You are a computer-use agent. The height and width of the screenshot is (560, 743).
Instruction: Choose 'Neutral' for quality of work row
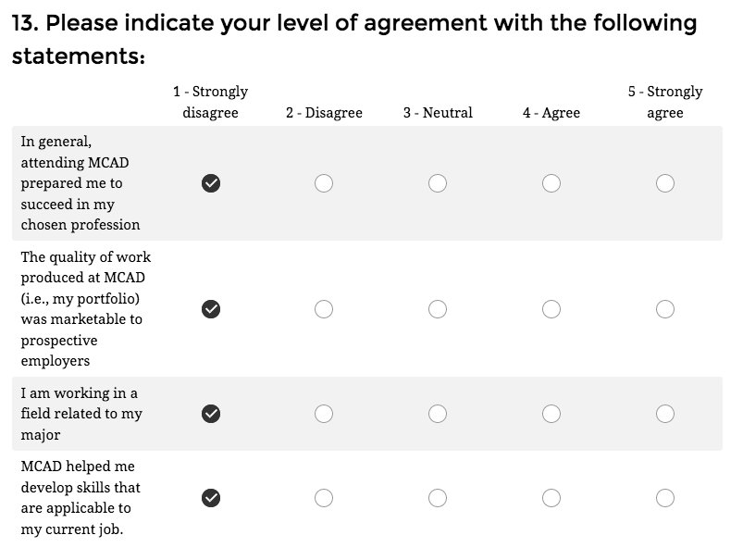438,308
